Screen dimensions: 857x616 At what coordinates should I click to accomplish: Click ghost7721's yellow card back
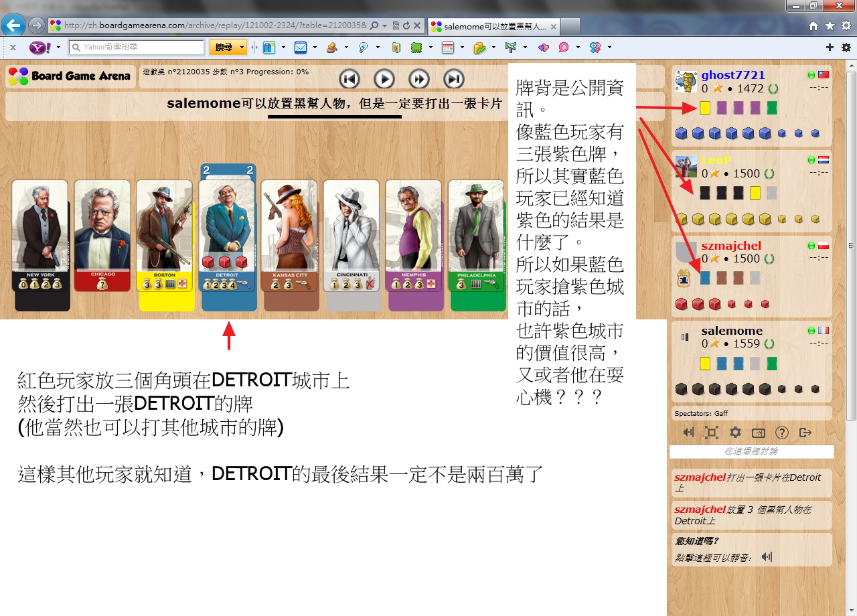[705, 108]
